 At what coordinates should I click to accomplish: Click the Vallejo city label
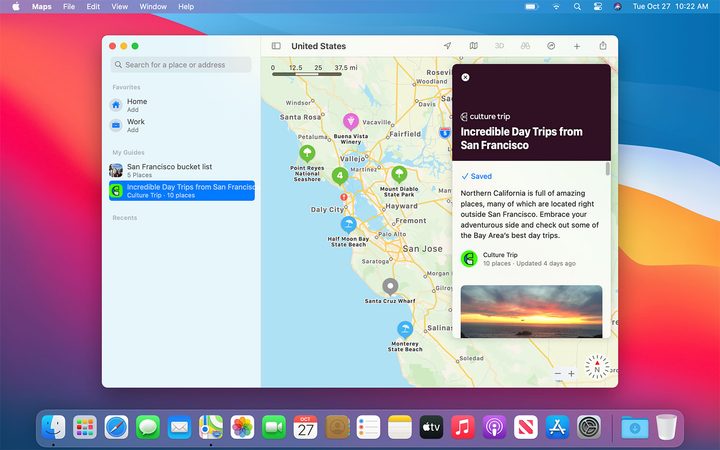(x=353, y=158)
